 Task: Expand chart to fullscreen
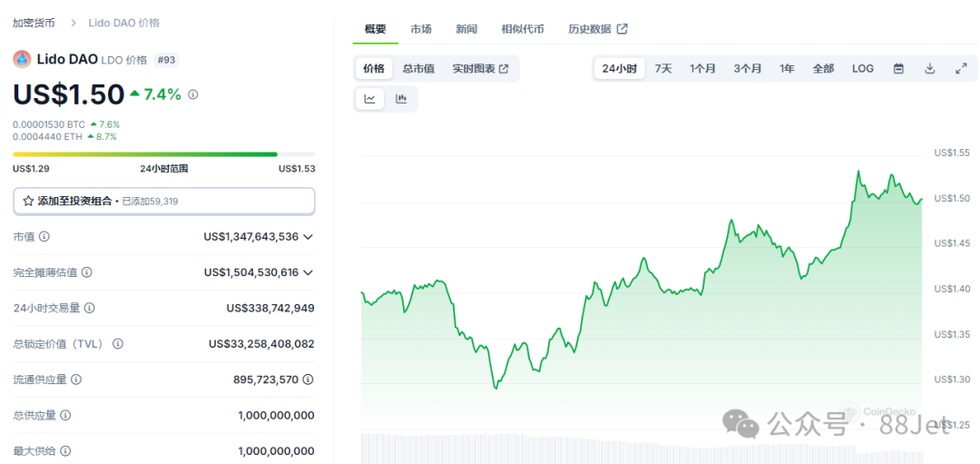point(961,69)
